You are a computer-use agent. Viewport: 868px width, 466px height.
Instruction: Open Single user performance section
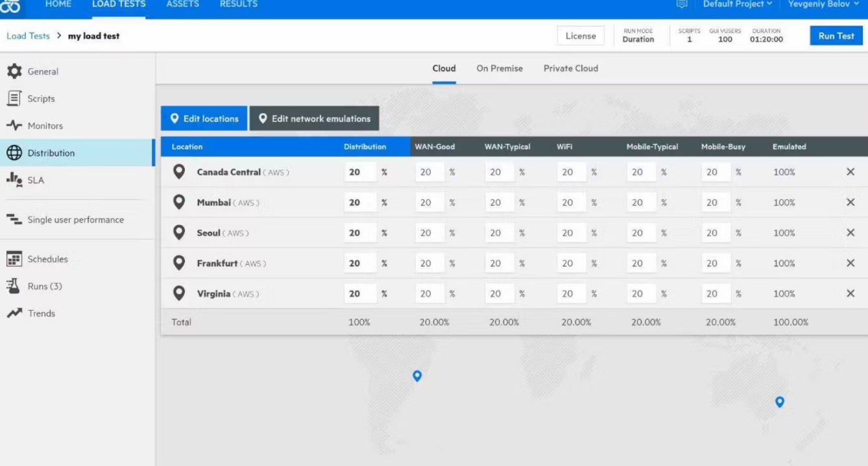[x=76, y=219]
